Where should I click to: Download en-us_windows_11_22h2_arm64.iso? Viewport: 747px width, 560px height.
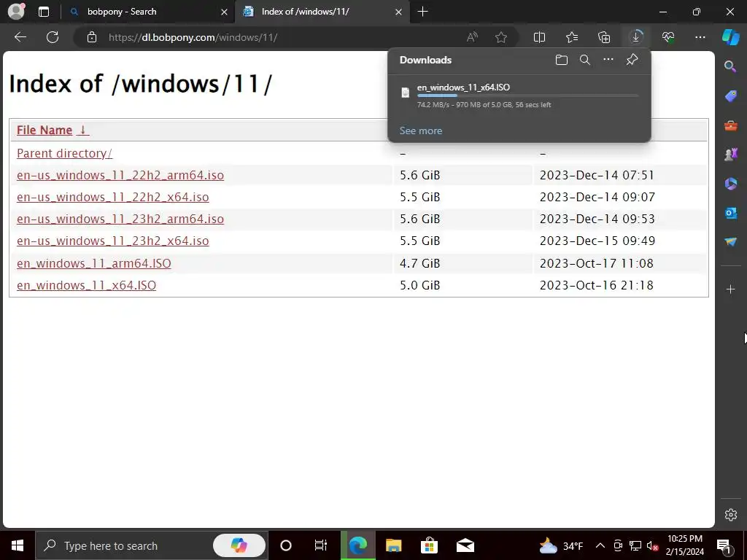(120, 175)
